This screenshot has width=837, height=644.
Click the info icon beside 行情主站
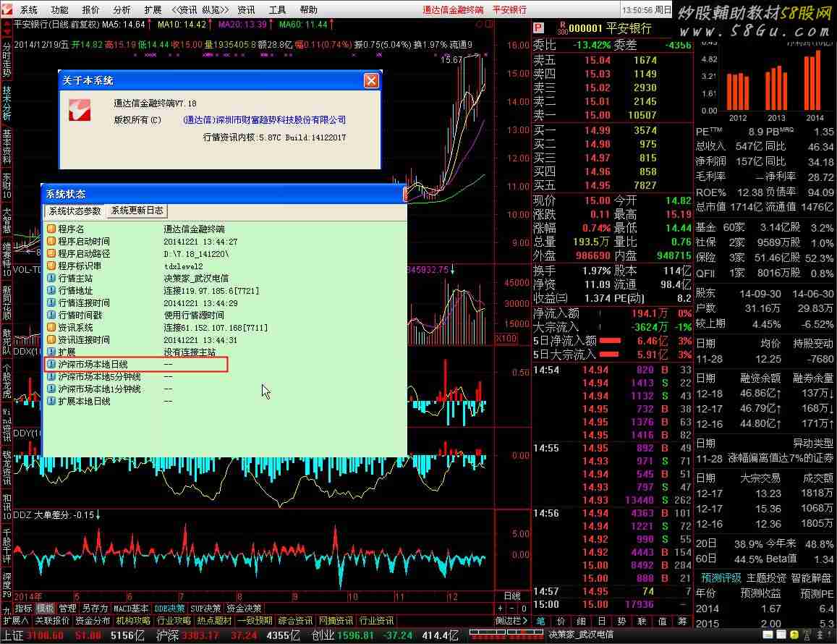[51, 278]
